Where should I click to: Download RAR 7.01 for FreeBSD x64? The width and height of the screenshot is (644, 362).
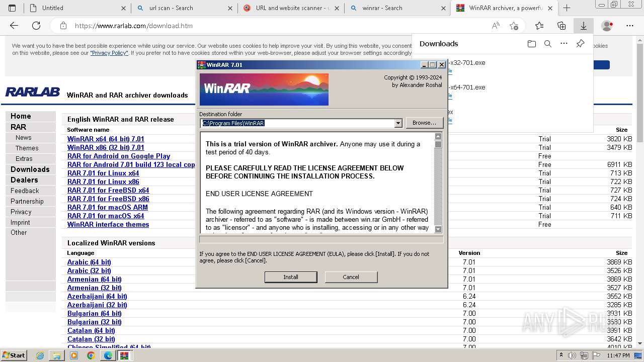pyautogui.click(x=108, y=190)
